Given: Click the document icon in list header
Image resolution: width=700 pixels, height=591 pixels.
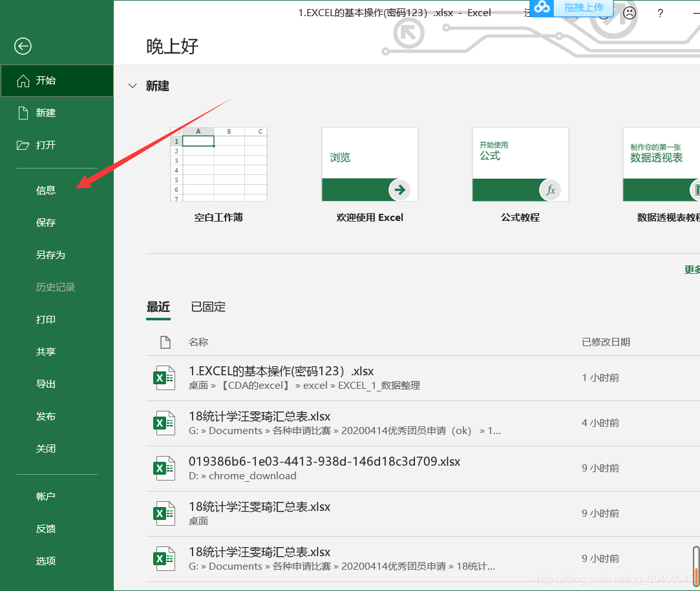Looking at the screenshot, I should click(165, 342).
